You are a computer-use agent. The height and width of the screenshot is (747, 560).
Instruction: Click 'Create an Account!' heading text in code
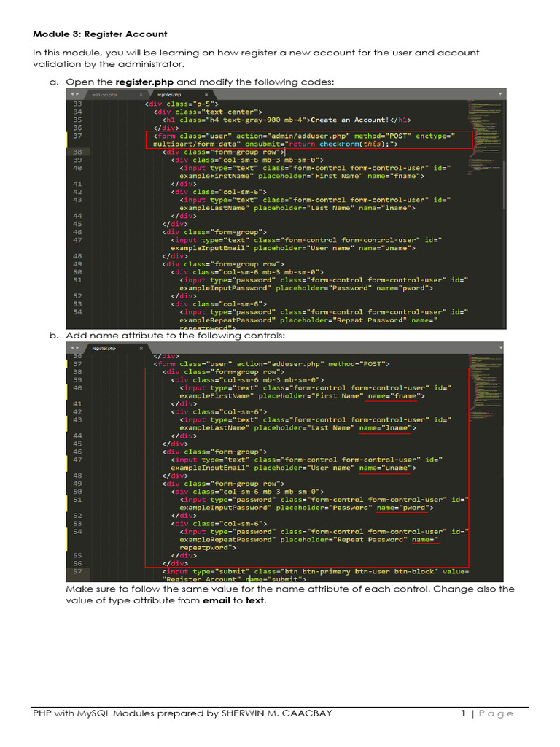[349, 120]
